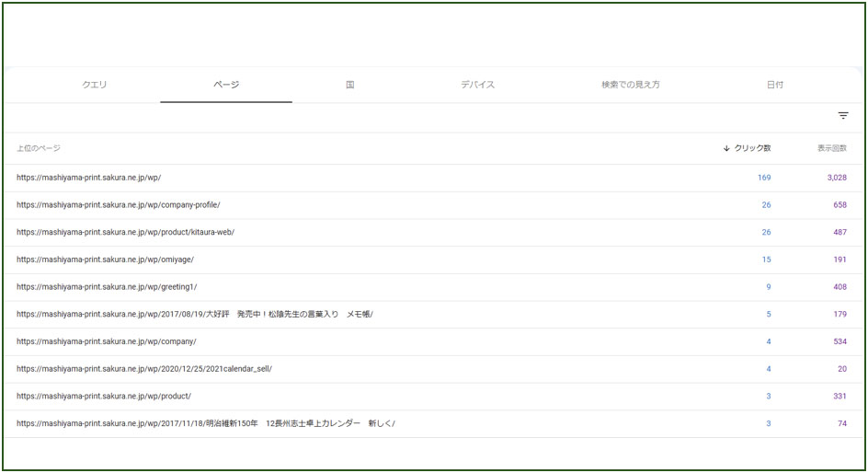Screen dimensions: 868x473
Task: Open the 検索での見え方 tab
Action: point(630,85)
